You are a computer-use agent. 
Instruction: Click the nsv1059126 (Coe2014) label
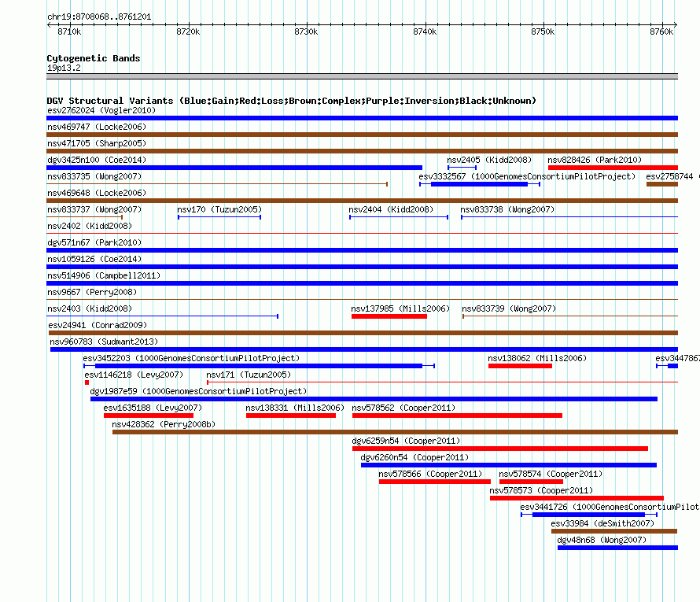[x=94, y=259]
